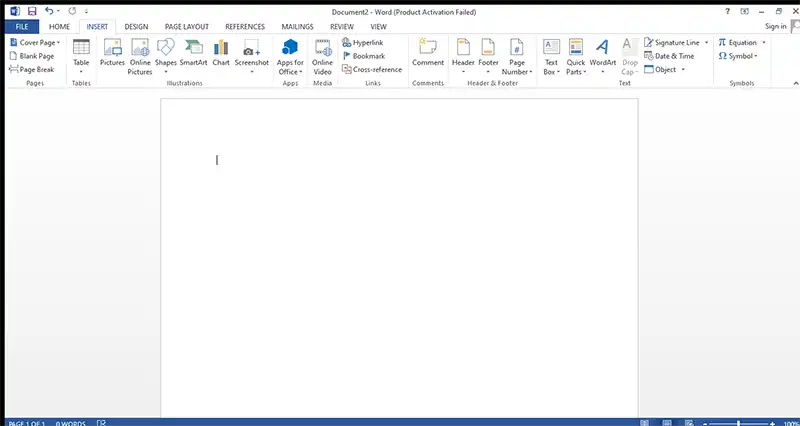Open Quick Parts menu

pos(576,57)
